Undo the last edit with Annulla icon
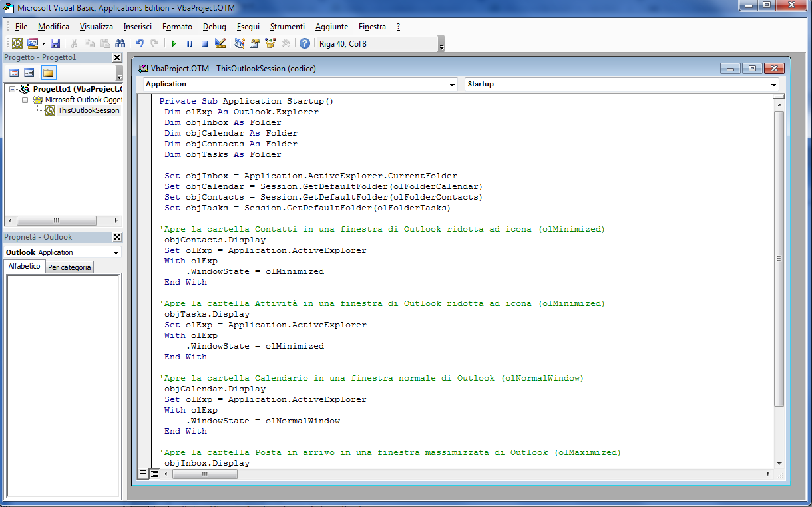812x507 pixels. (x=139, y=42)
